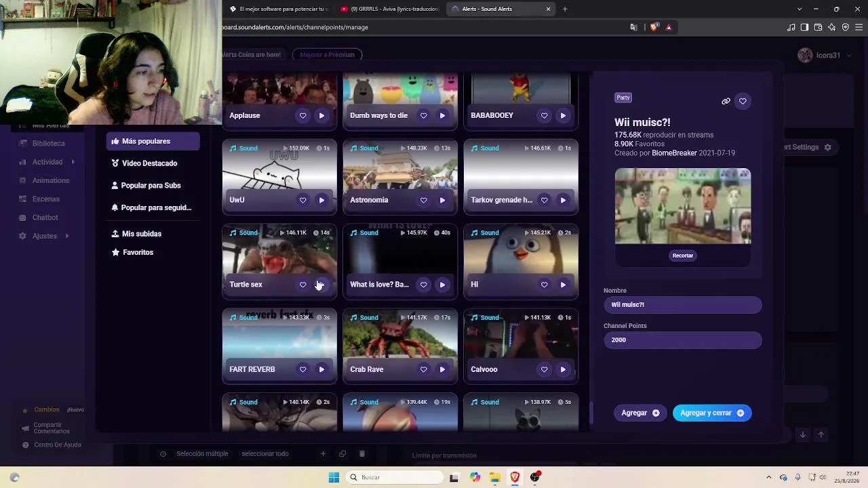Open File Explorer from the taskbar
Image resolution: width=868 pixels, height=488 pixels.
pyautogui.click(x=495, y=477)
